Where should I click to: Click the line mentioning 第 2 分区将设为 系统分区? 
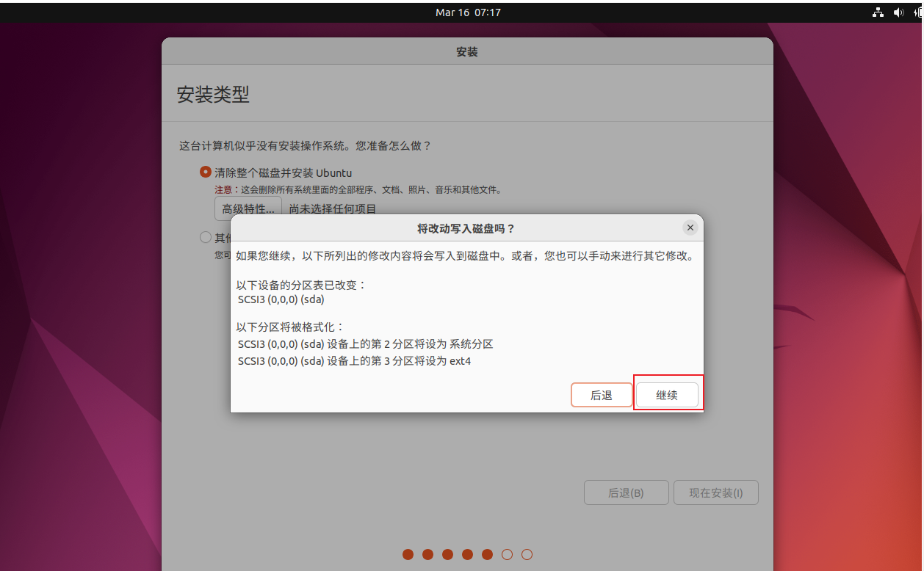365,343
